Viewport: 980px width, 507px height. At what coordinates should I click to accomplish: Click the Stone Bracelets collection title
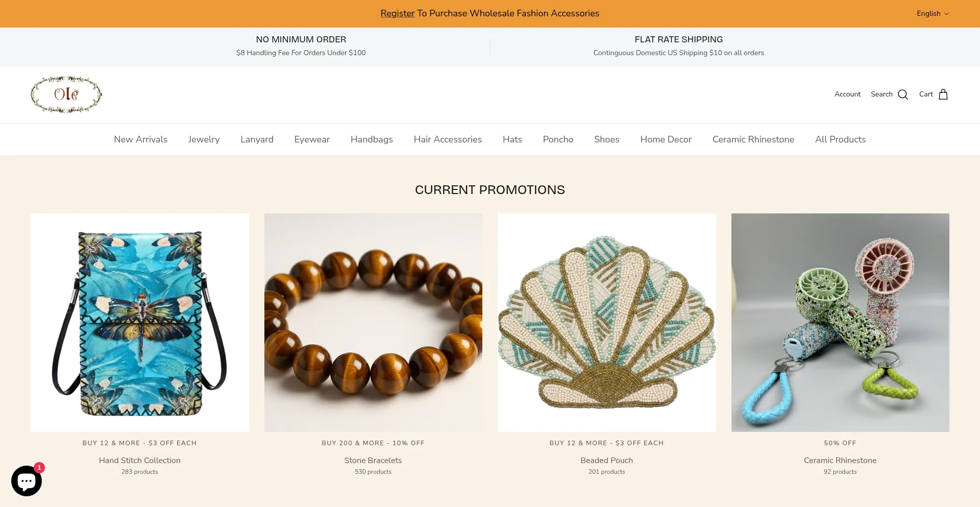(373, 461)
